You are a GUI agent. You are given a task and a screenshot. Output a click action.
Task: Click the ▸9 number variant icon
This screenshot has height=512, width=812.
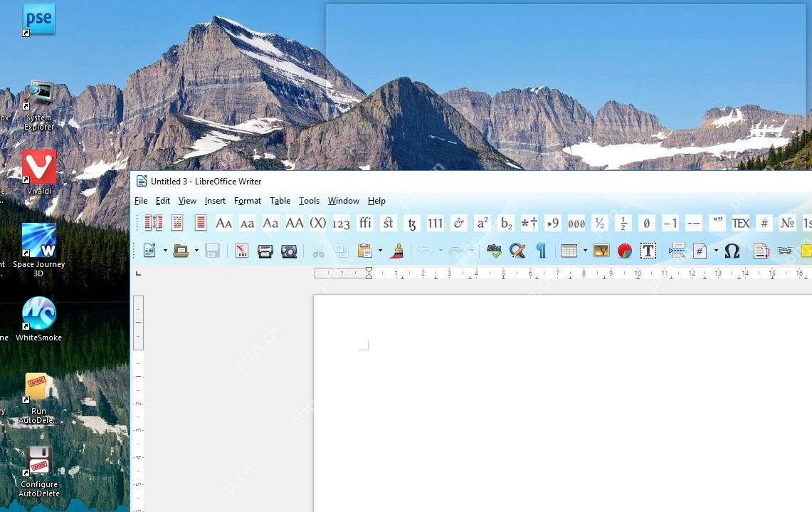[552, 223]
